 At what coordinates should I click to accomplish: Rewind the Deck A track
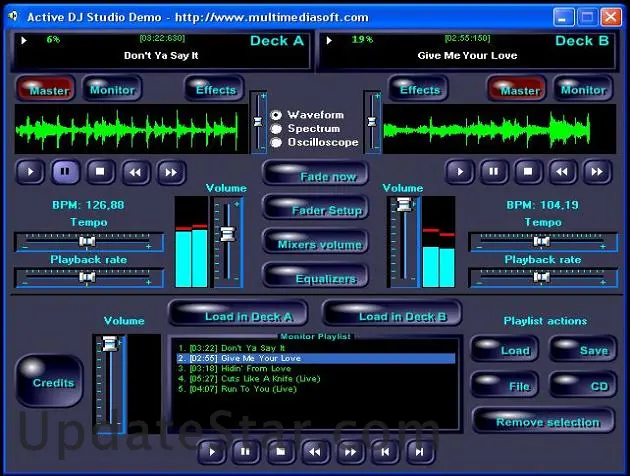(135, 171)
